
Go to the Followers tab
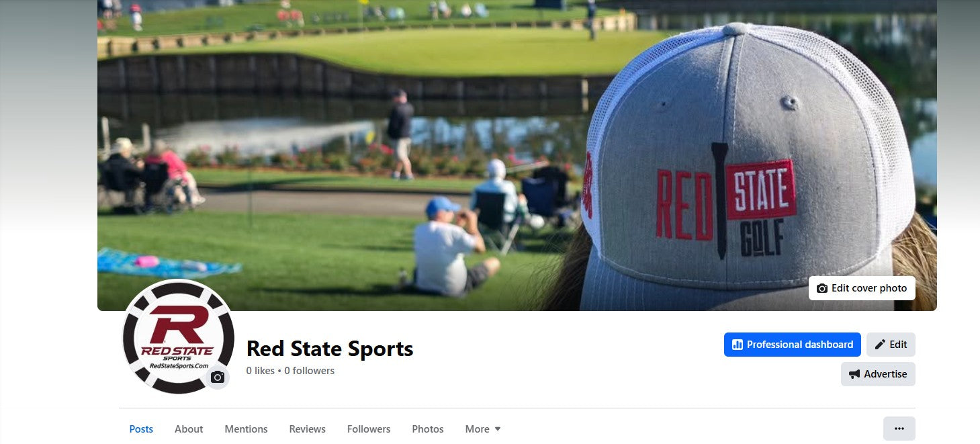(x=369, y=429)
